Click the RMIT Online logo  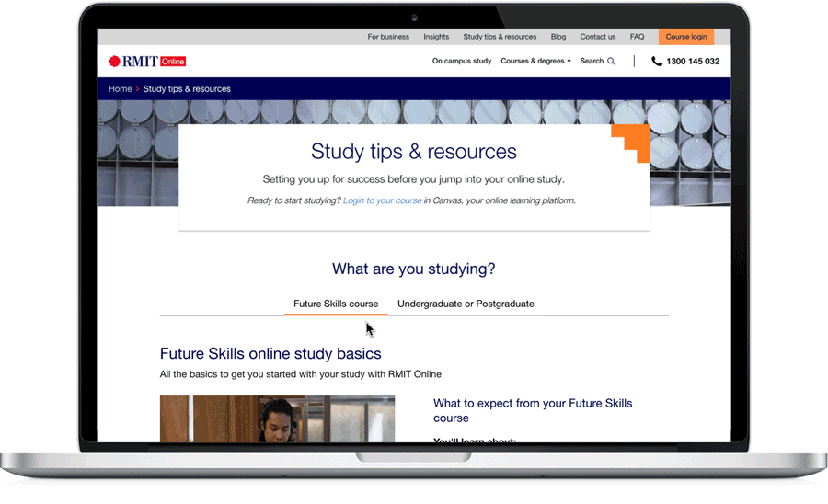tap(147, 62)
